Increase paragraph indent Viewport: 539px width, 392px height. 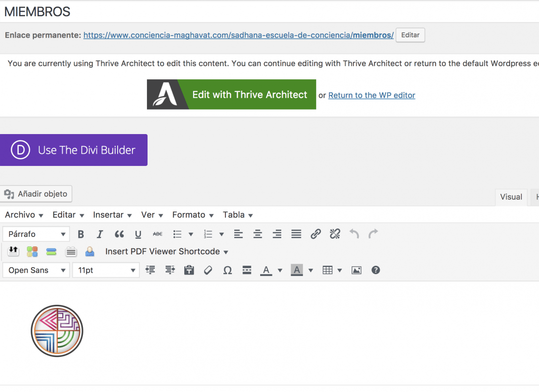pyautogui.click(x=170, y=270)
